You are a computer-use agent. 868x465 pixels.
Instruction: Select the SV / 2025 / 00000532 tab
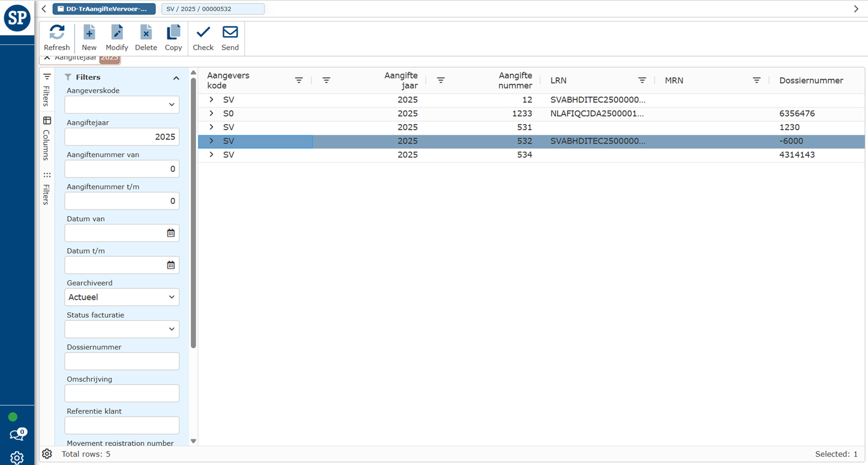(x=212, y=9)
